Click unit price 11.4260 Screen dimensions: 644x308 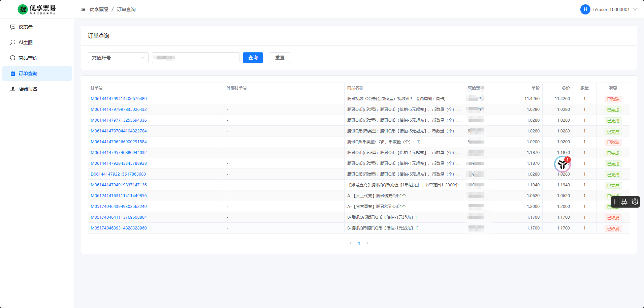(532, 99)
